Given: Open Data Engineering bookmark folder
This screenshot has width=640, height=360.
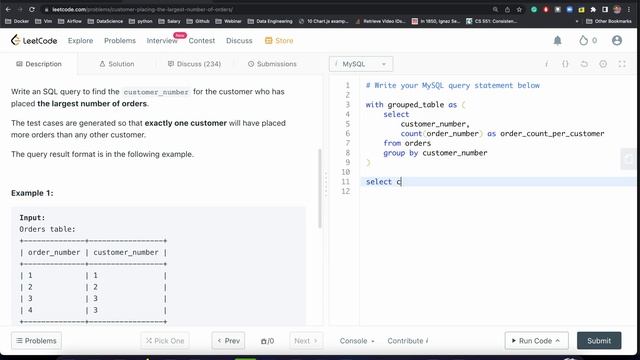Looking at the screenshot, I should [270, 21].
